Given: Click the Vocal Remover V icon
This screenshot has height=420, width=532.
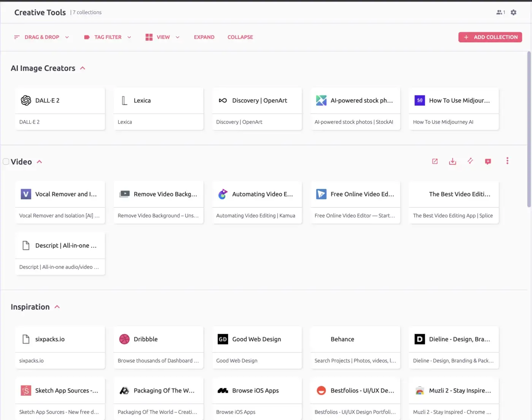Looking at the screenshot, I should [26, 194].
